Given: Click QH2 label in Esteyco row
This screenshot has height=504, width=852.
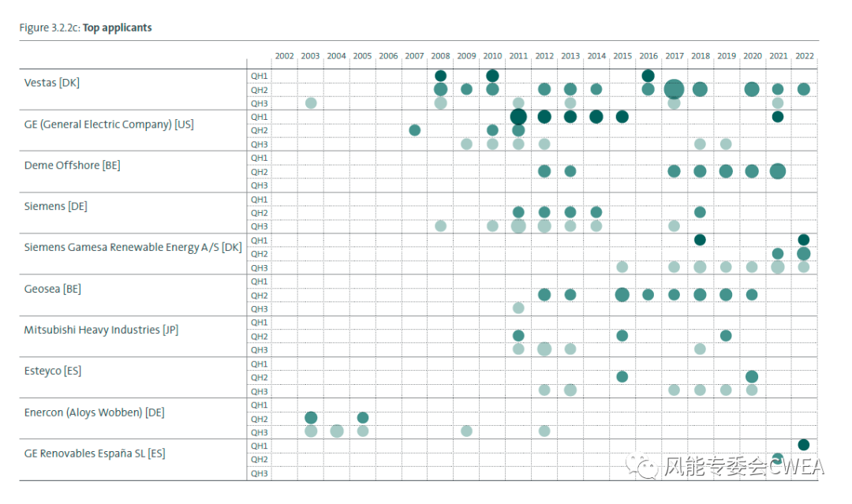Looking at the screenshot, I should tap(260, 378).
